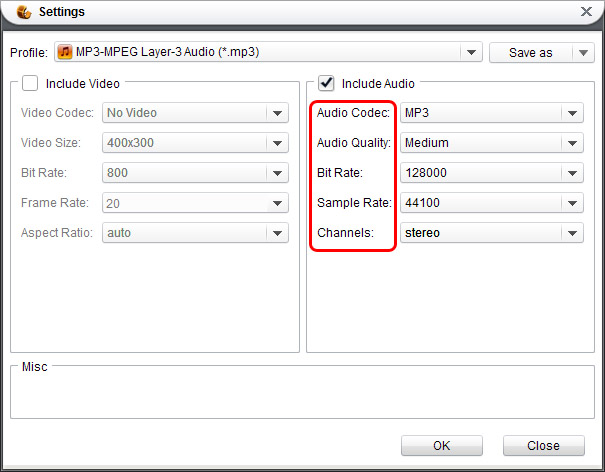Click the Save as button
The image size is (605, 472).
coord(531,52)
